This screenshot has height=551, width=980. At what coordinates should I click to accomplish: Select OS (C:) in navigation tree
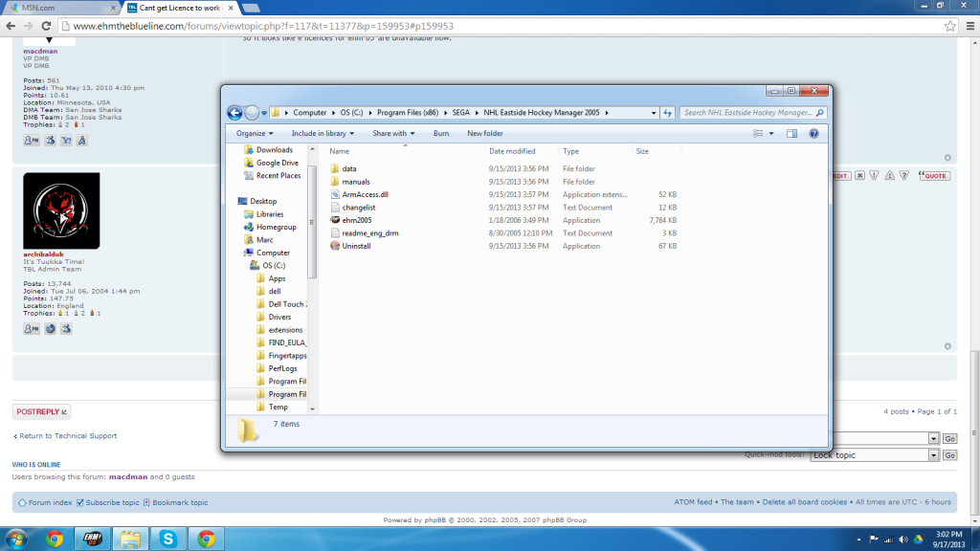[274, 266]
